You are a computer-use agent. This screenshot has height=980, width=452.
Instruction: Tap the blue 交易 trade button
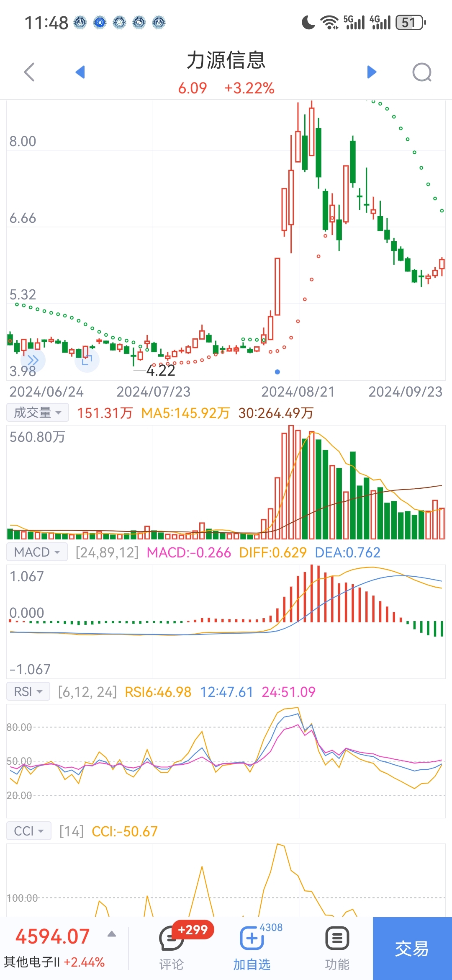point(412,948)
